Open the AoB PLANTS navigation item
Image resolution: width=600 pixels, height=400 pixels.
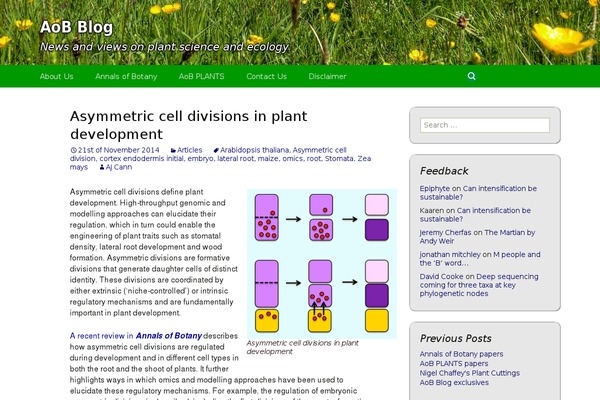coord(202,76)
